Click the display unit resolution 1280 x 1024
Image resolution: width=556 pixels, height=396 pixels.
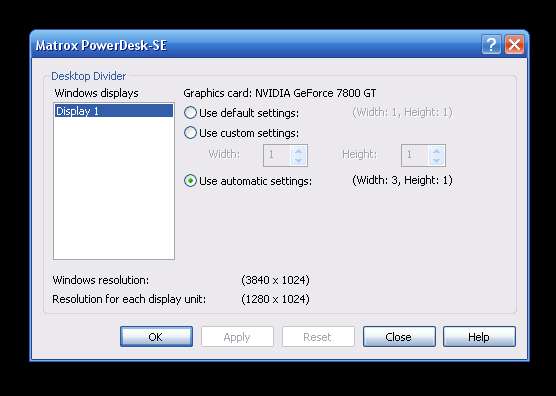[x=275, y=299]
